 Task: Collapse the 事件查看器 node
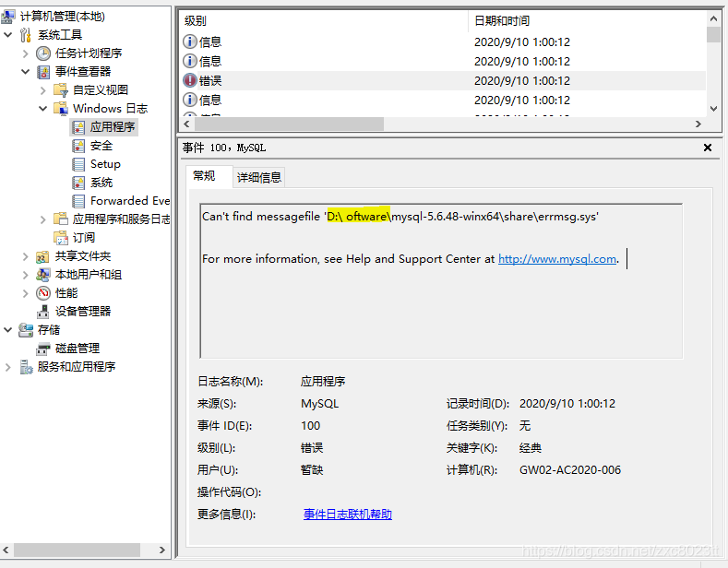pos(26,72)
